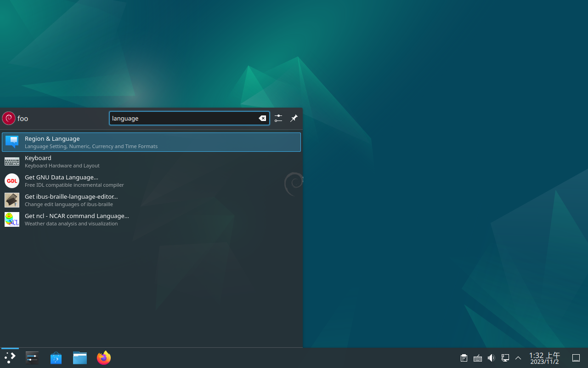Image resolution: width=588 pixels, height=368 pixels.
Task: Launch System Settings from the taskbar
Action: (x=32, y=357)
